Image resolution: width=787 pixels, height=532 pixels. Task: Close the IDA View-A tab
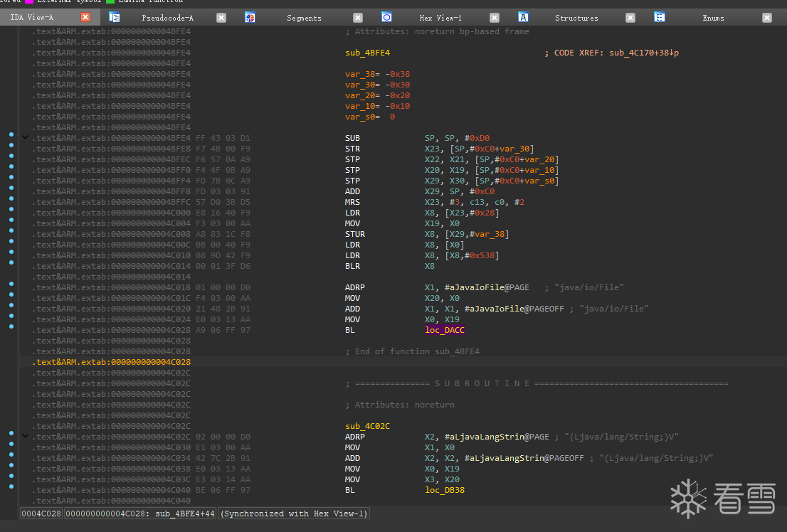tap(85, 18)
